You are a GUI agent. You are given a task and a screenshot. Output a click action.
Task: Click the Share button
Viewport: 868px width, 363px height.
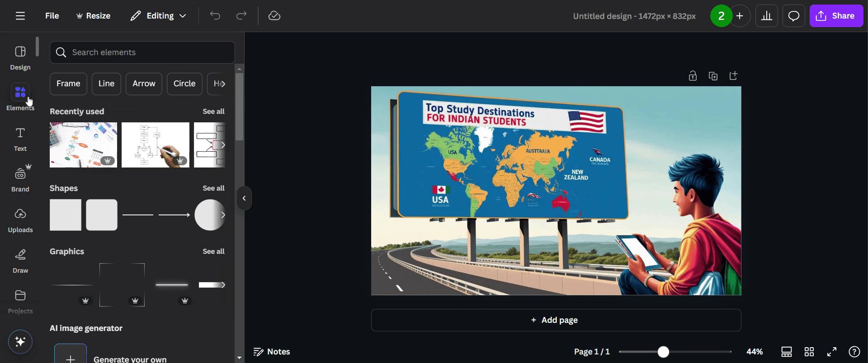pos(836,16)
